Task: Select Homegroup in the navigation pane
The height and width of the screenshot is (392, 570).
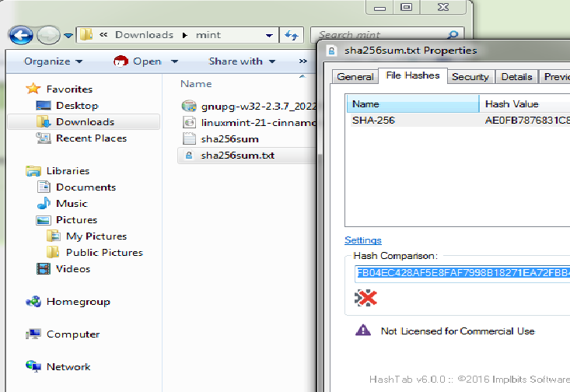Action: 79,302
